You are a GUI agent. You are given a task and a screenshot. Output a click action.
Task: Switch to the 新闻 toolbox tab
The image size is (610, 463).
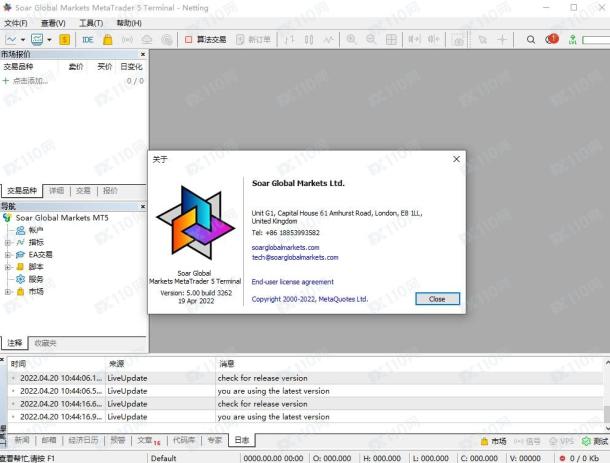[22, 440]
